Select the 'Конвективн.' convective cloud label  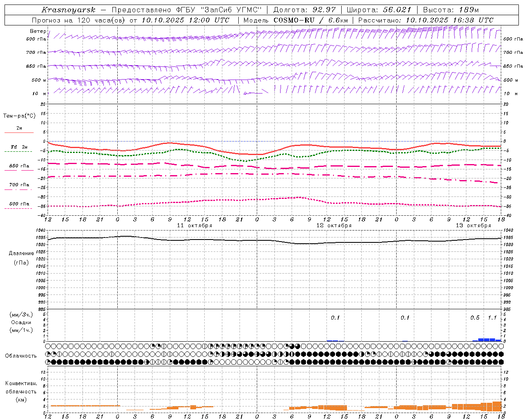21,383
